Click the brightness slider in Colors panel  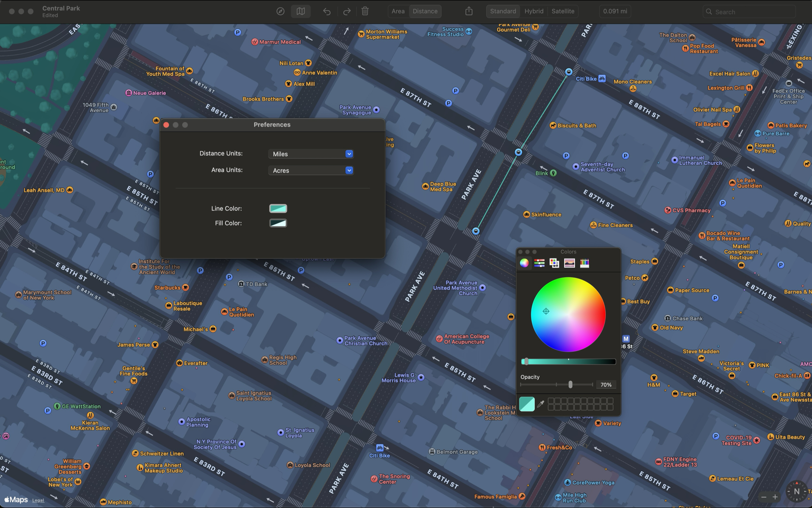(568, 362)
